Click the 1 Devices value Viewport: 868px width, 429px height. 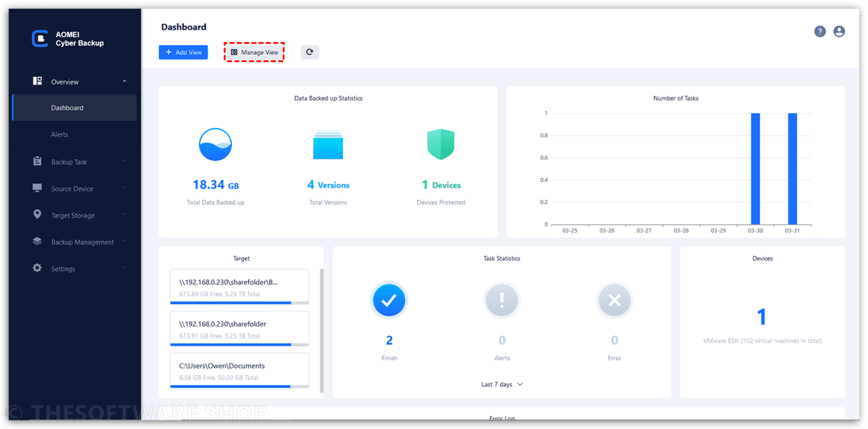(x=441, y=185)
